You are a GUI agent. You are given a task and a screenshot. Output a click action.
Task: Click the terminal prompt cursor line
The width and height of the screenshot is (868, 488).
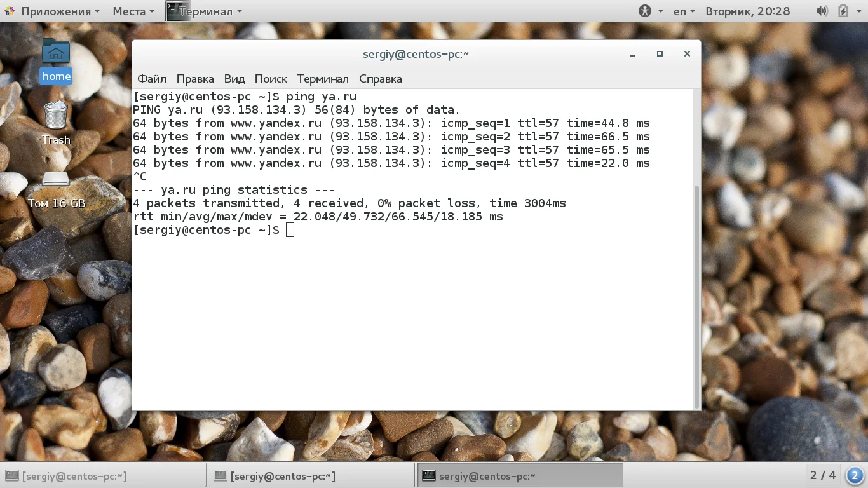214,230
